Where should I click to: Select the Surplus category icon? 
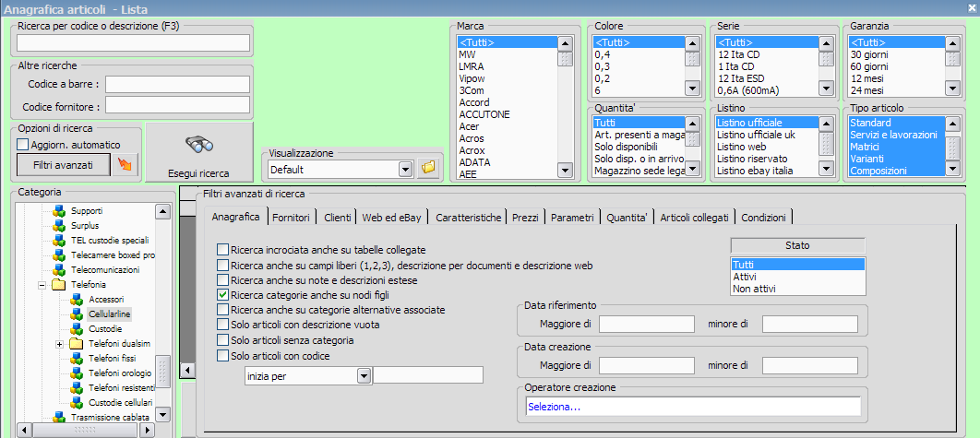59,226
